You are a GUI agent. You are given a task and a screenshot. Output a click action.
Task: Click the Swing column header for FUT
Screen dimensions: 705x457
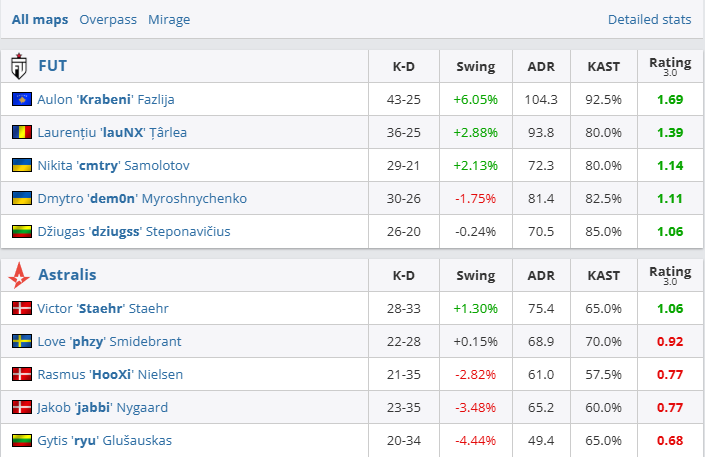click(475, 67)
